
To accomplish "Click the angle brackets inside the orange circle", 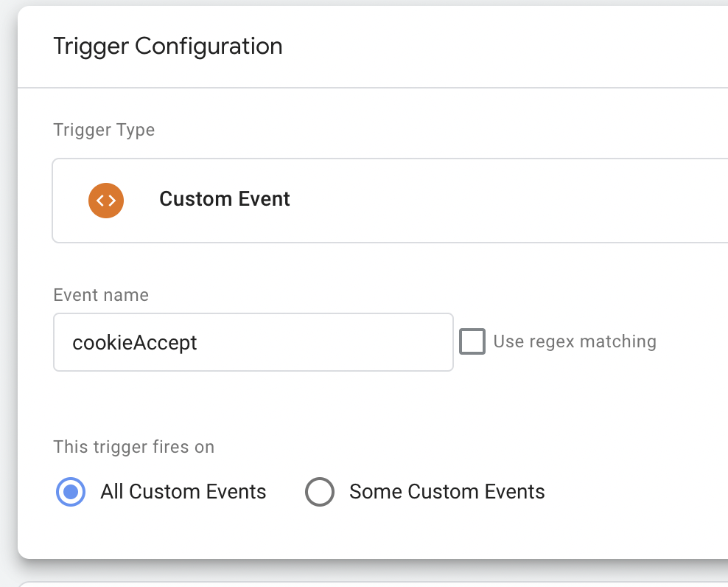I will (x=106, y=201).
